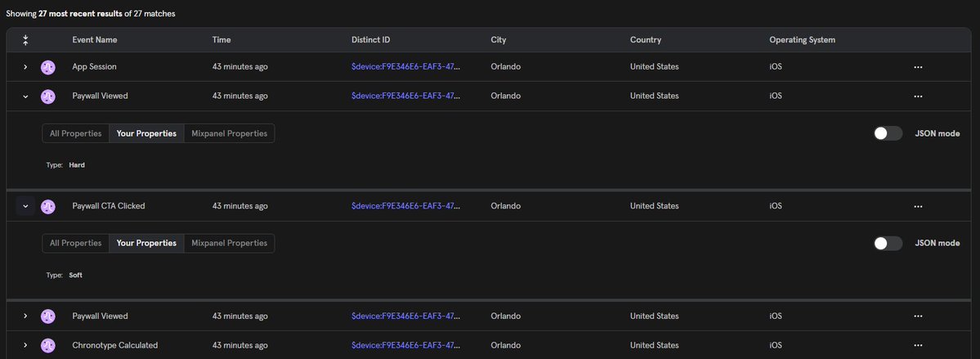Open more options for expanded Paywall Viewed row
980x359 pixels.
click(x=918, y=96)
